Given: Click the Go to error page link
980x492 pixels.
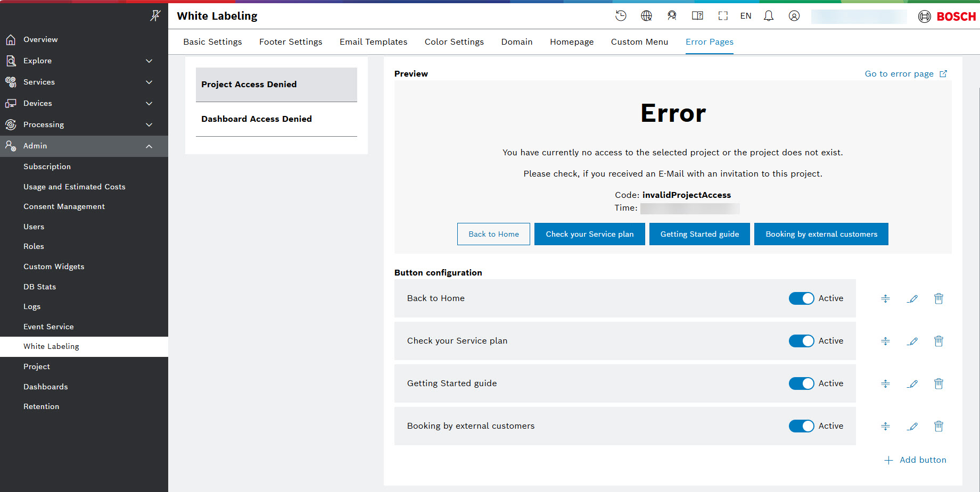Looking at the screenshot, I should [x=905, y=74].
